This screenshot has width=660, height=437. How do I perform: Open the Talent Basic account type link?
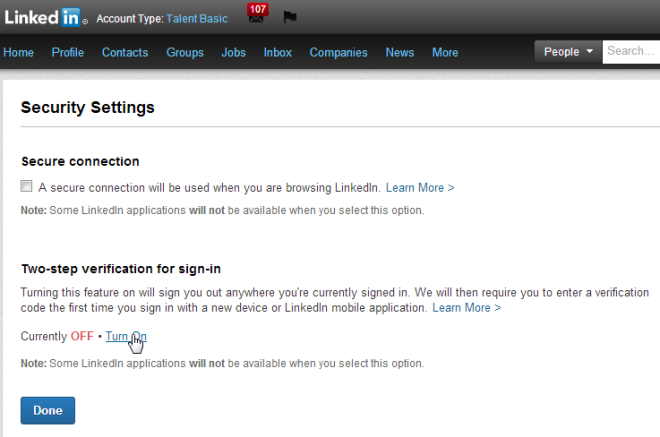point(197,19)
